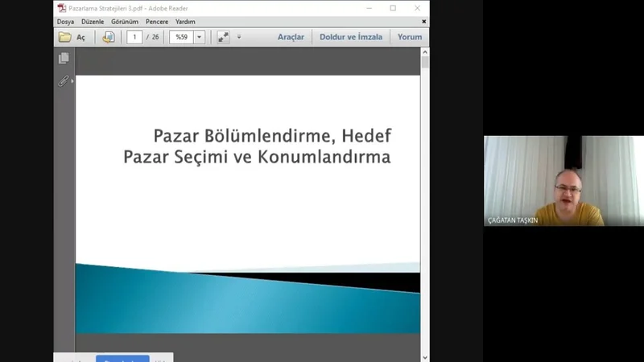644x362 pixels.
Task: Click the slide title 'Pazar Bölümlendirme, Hedef'
Action: [x=272, y=136]
